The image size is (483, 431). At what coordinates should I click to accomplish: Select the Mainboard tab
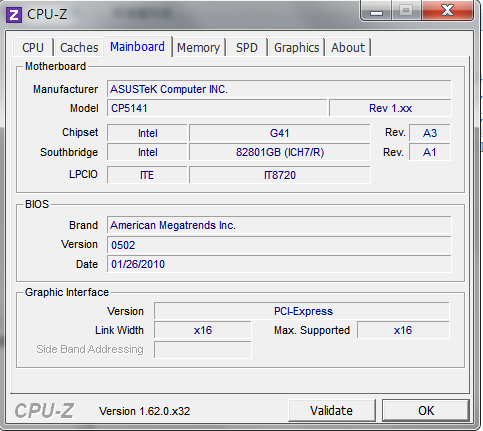(137, 46)
